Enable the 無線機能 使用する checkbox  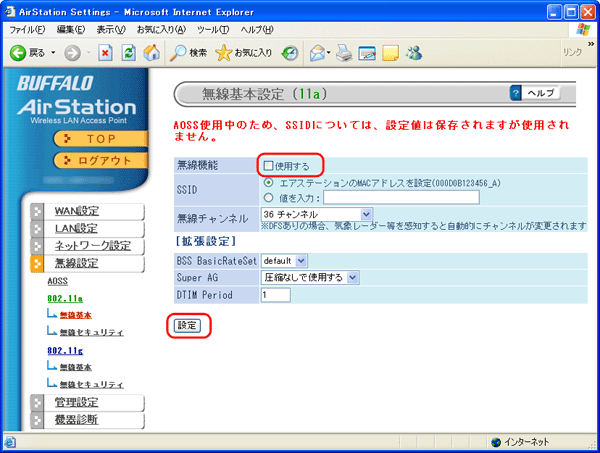[x=268, y=166]
